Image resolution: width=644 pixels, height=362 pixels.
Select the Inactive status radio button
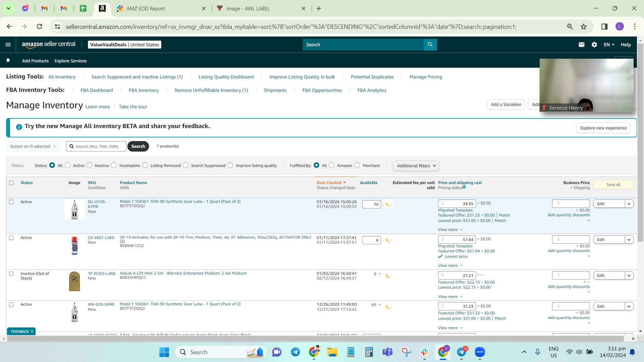[90, 165]
